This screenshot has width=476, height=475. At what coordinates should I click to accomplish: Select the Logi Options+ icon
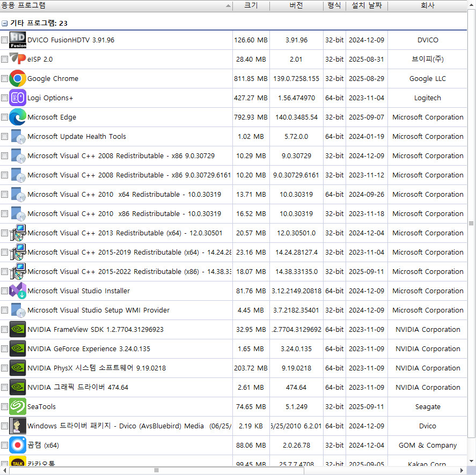pyautogui.click(x=18, y=98)
